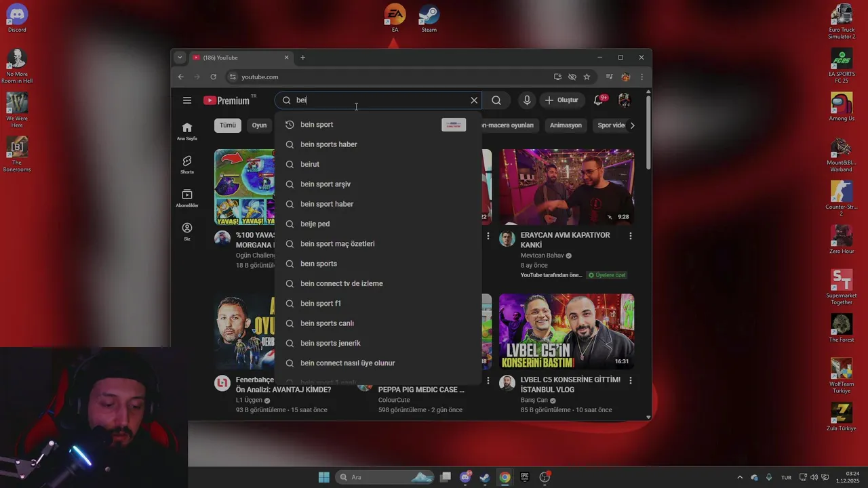This screenshot has height=488, width=868.
Task: Choose the 'bein sports' suggestion
Action: click(378, 264)
